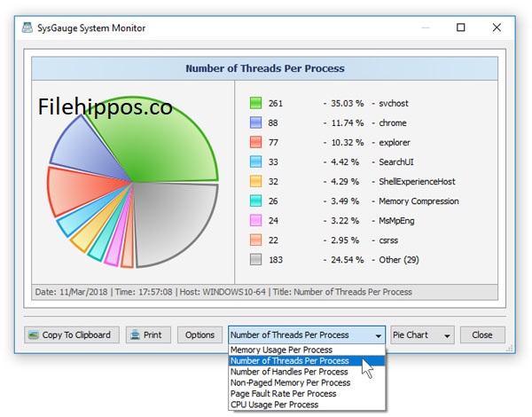
Task: Maximize the SysGauge window
Action: point(461,28)
